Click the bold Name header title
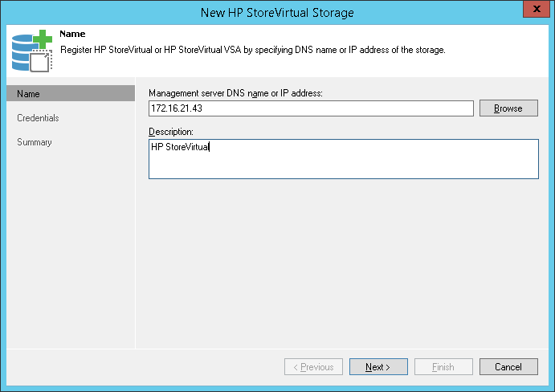The width and height of the screenshot is (555, 392). (x=72, y=35)
